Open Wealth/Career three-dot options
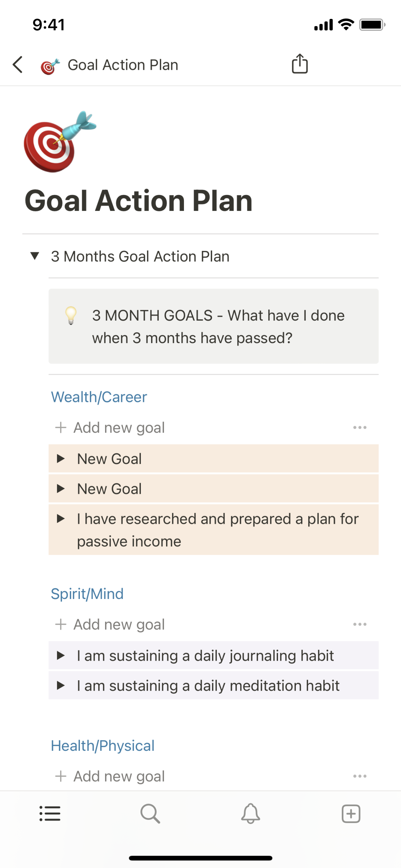This screenshot has width=401, height=868. 360,428
